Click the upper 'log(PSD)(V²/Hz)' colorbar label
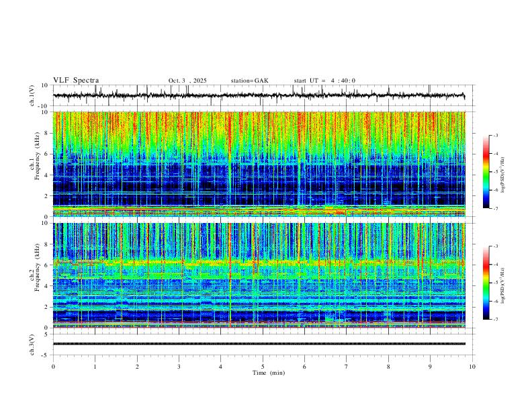 coord(503,175)
